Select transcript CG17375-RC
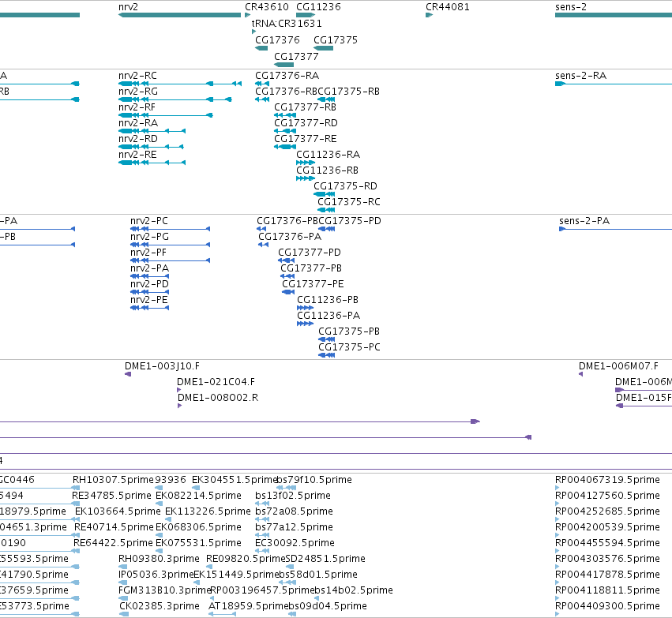This screenshot has height=618, width=672. point(349,203)
